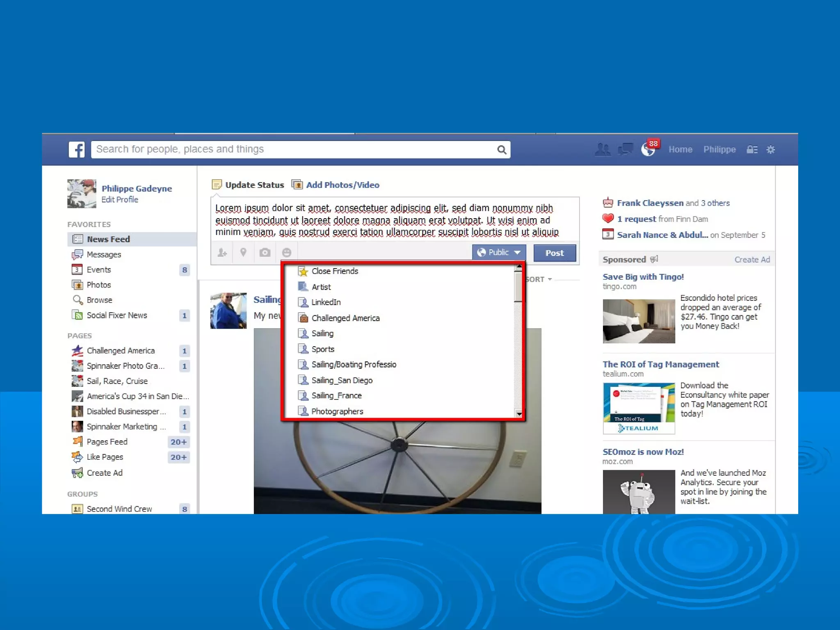The image size is (840, 630).
Task: Open the SORT dropdown above feed
Action: click(x=539, y=279)
